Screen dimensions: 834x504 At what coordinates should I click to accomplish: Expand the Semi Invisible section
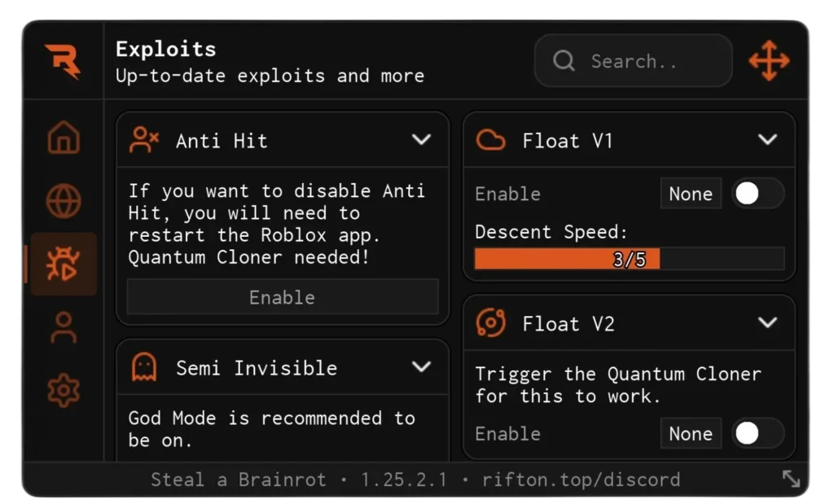pyautogui.click(x=422, y=367)
